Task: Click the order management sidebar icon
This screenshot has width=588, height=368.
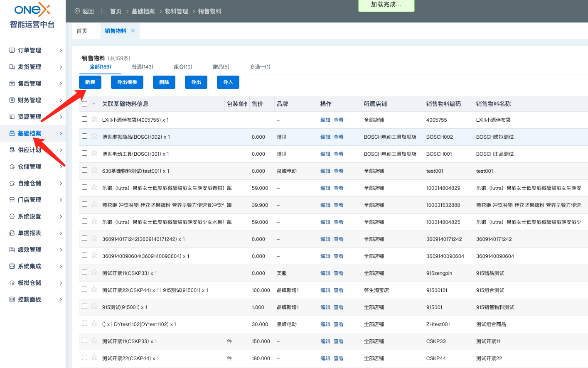Action: tap(12, 50)
